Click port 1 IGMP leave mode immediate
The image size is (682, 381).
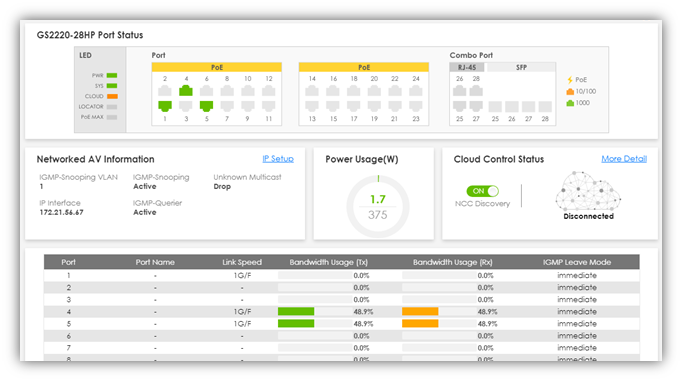click(577, 275)
